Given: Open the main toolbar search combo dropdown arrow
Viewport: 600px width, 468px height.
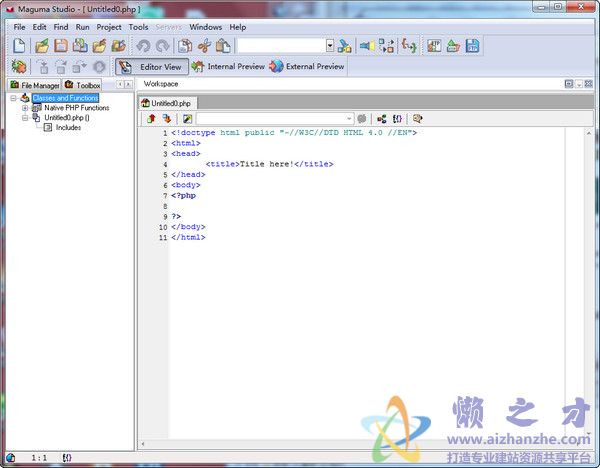Looking at the screenshot, I should click(330, 46).
